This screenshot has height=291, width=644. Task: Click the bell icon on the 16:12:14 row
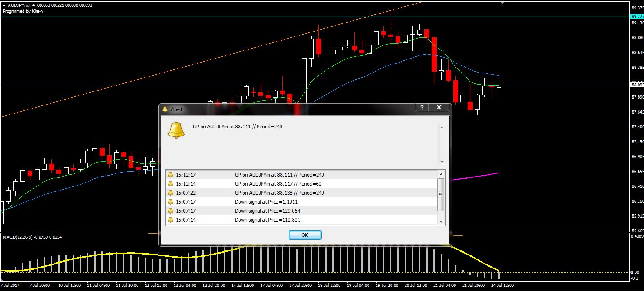tap(170, 184)
